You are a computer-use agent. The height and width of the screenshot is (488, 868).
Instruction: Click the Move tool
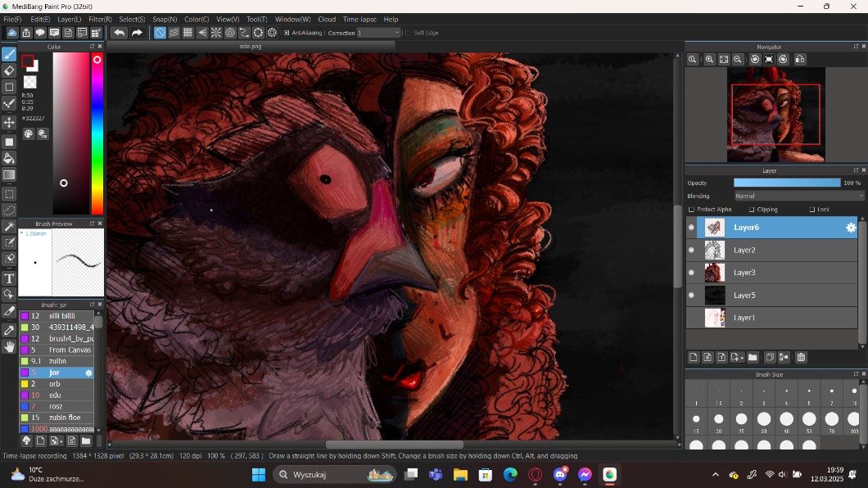click(x=9, y=122)
